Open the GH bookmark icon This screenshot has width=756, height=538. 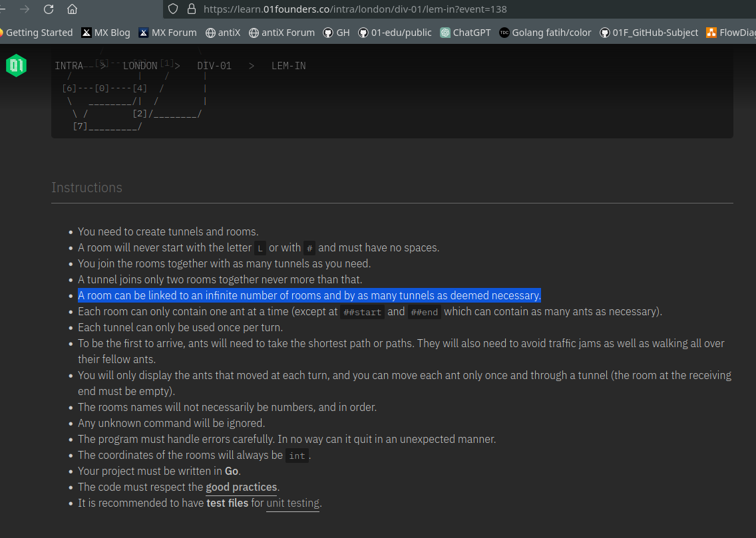coord(327,32)
